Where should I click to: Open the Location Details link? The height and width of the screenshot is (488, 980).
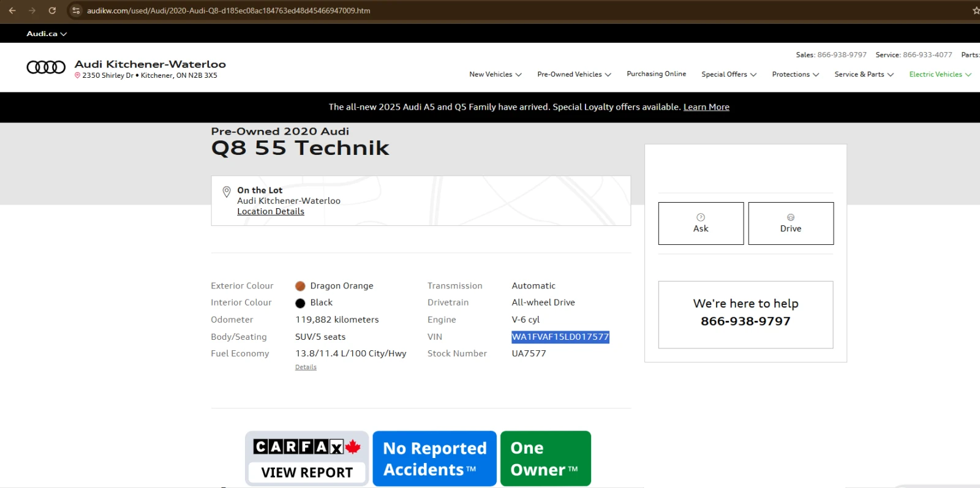[271, 211]
